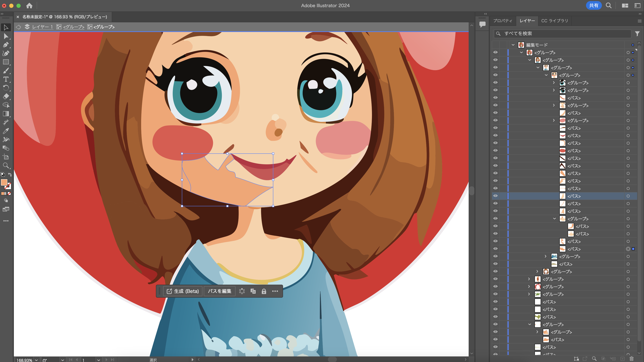Select the Pen tool

[6, 45]
